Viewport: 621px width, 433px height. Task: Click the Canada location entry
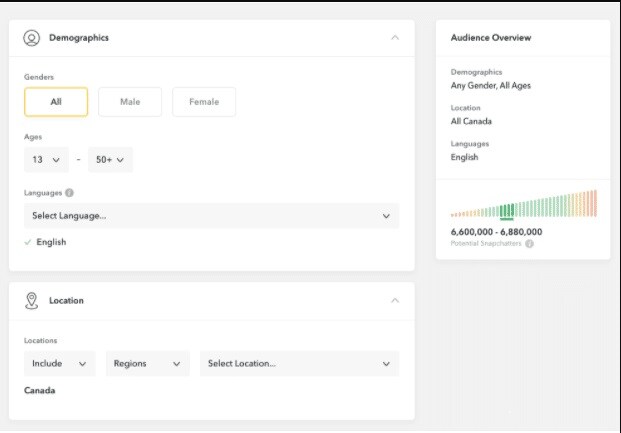[40, 390]
